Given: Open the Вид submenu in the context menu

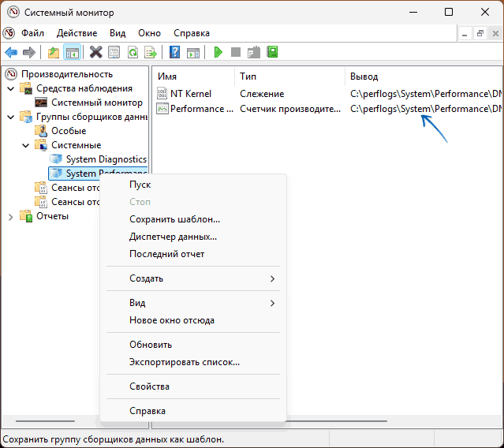Looking at the screenshot, I should (x=193, y=303).
